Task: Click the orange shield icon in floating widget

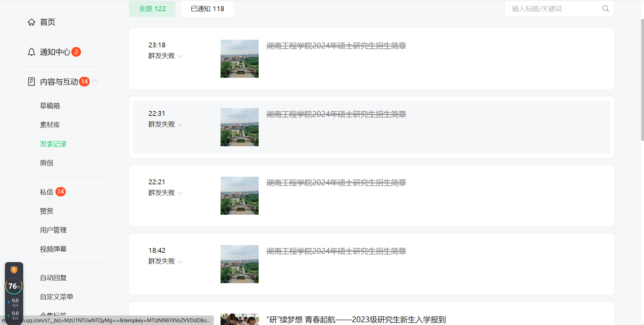Action: point(14,270)
